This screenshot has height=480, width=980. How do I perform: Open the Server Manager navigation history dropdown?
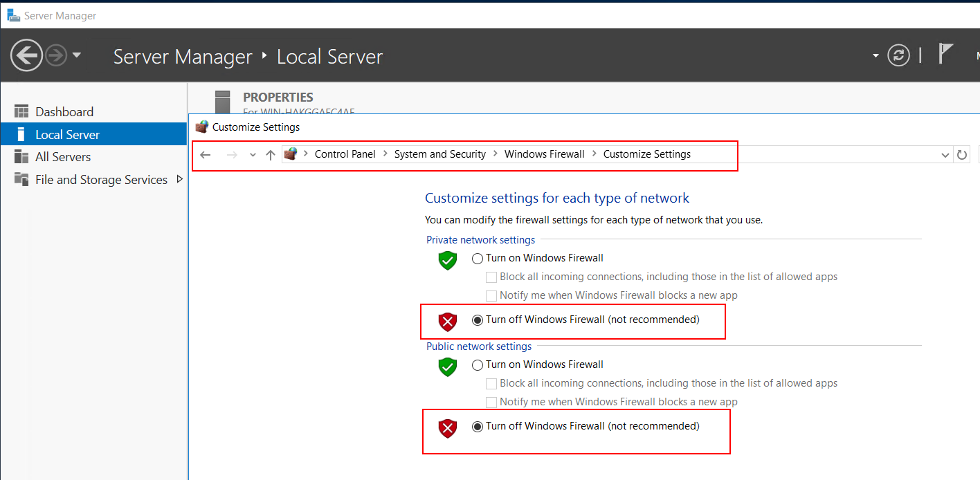(76, 55)
